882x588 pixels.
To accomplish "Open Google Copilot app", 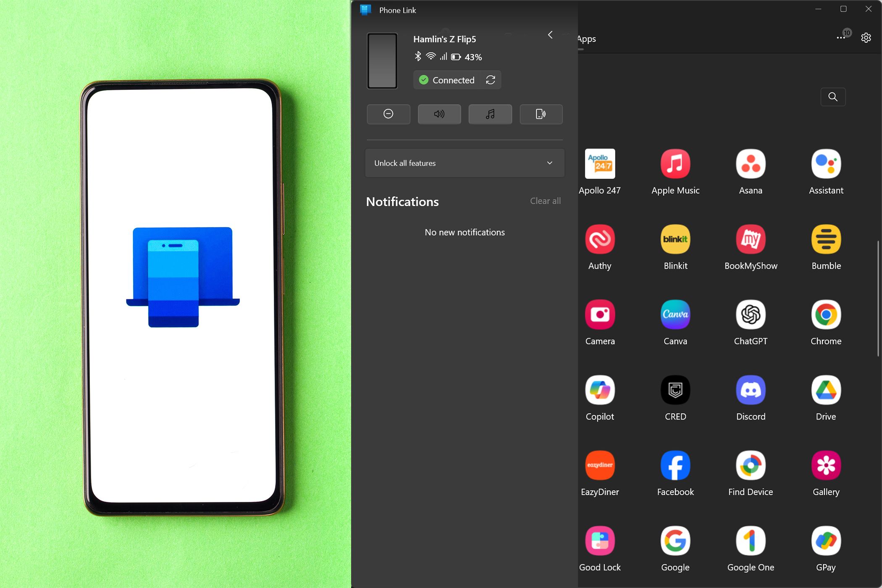I will (599, 390).
